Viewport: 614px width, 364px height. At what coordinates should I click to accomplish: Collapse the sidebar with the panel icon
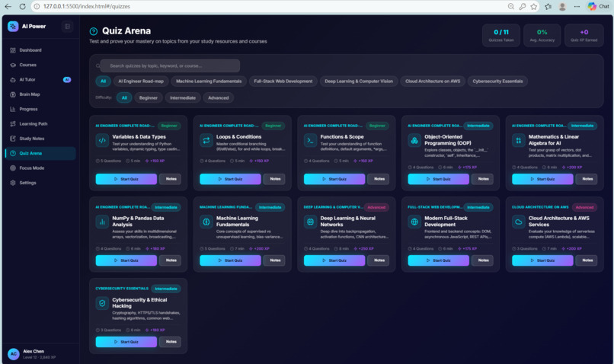[67, 26]
